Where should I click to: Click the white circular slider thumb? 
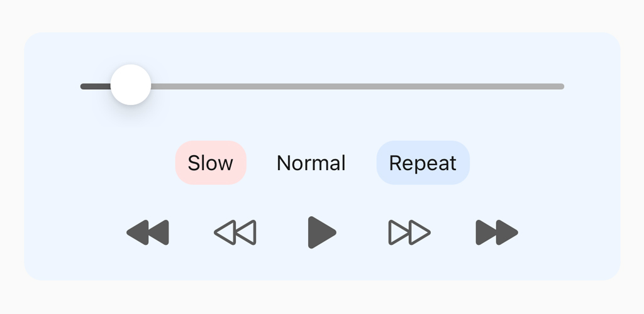pyautogui.click(x=131, y=85)
